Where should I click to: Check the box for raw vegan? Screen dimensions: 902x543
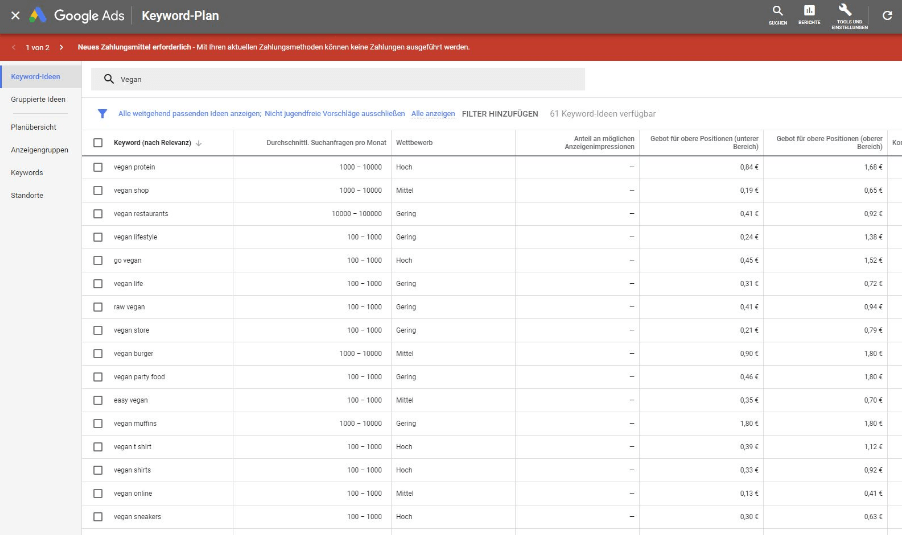tap(98, 307)
